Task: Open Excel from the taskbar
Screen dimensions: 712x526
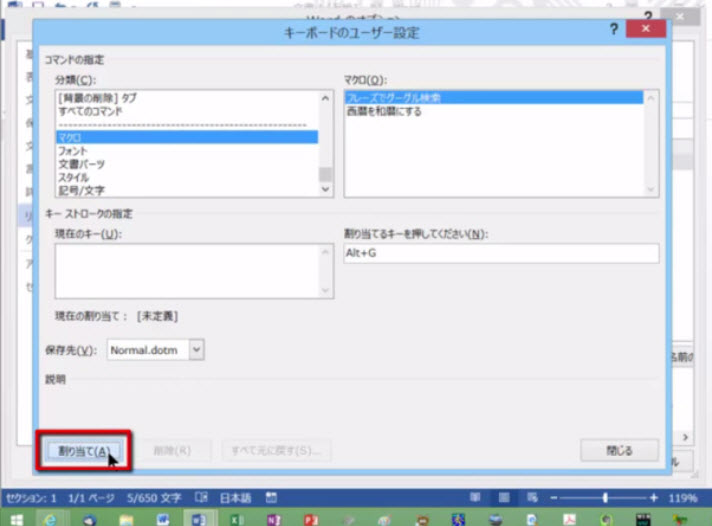Action: [x=236, y=518]
